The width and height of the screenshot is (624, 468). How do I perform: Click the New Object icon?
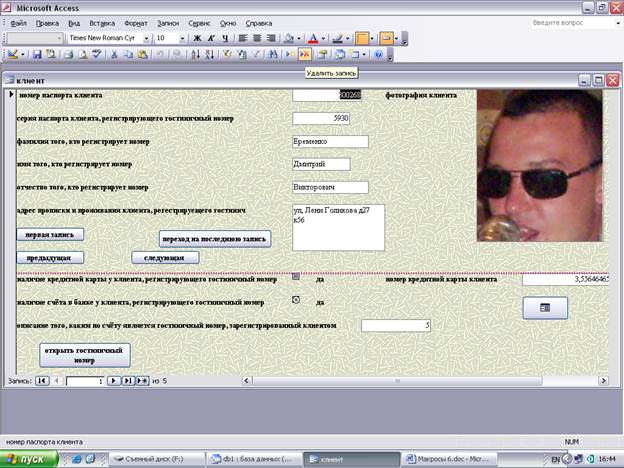pos(354,54)
